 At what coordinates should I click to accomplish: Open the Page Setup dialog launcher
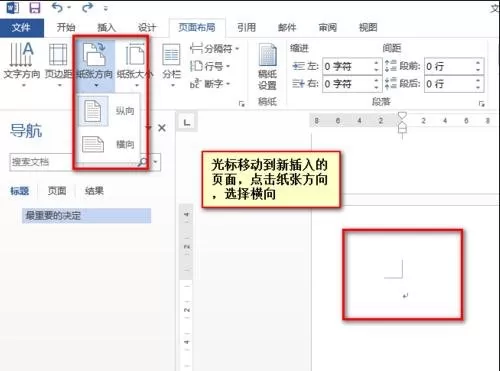pos(241,104)
